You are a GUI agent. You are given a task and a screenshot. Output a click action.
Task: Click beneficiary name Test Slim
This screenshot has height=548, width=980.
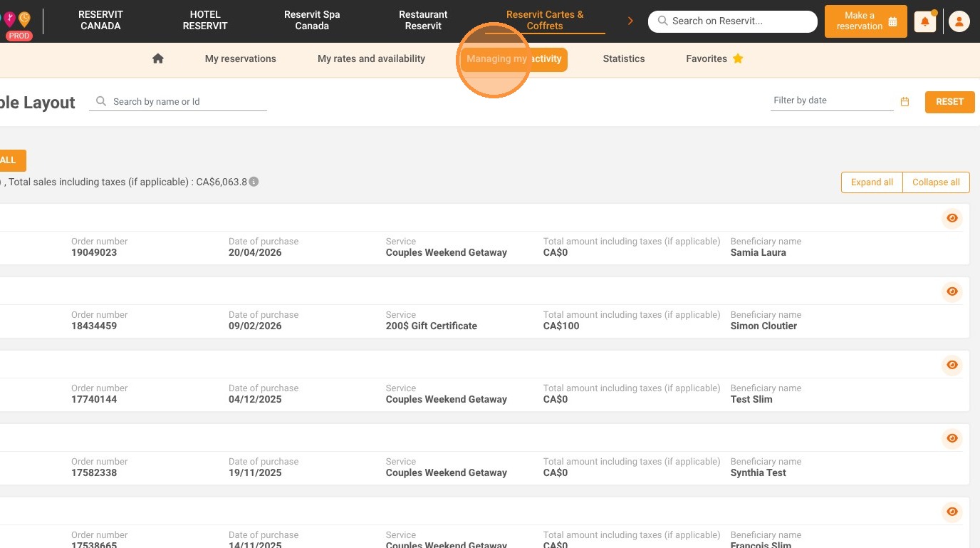pos(751,399)
